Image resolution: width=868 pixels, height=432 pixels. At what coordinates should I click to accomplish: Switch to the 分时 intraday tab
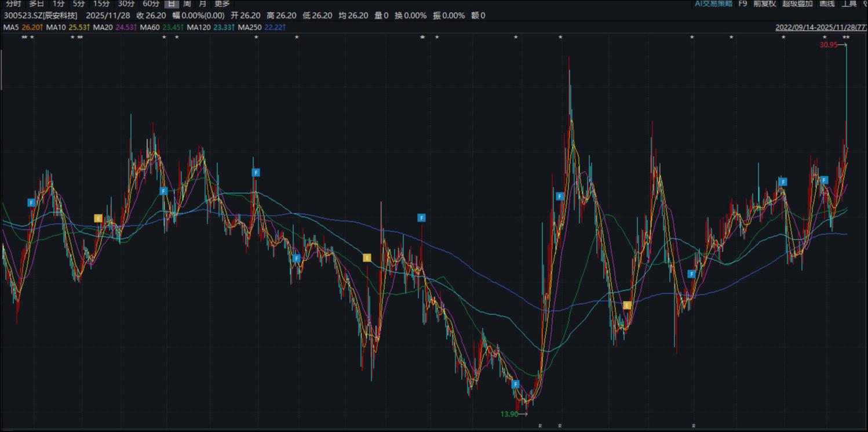13,3
